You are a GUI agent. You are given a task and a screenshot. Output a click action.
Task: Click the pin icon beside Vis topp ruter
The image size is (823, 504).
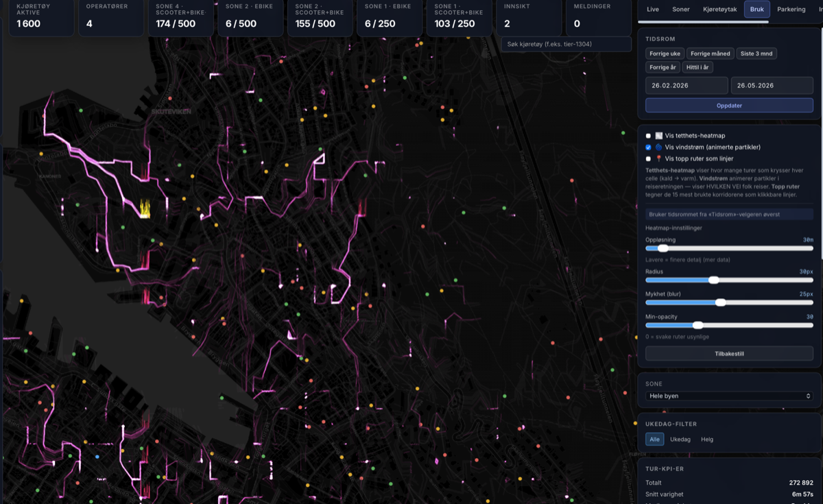pos(658,158)
